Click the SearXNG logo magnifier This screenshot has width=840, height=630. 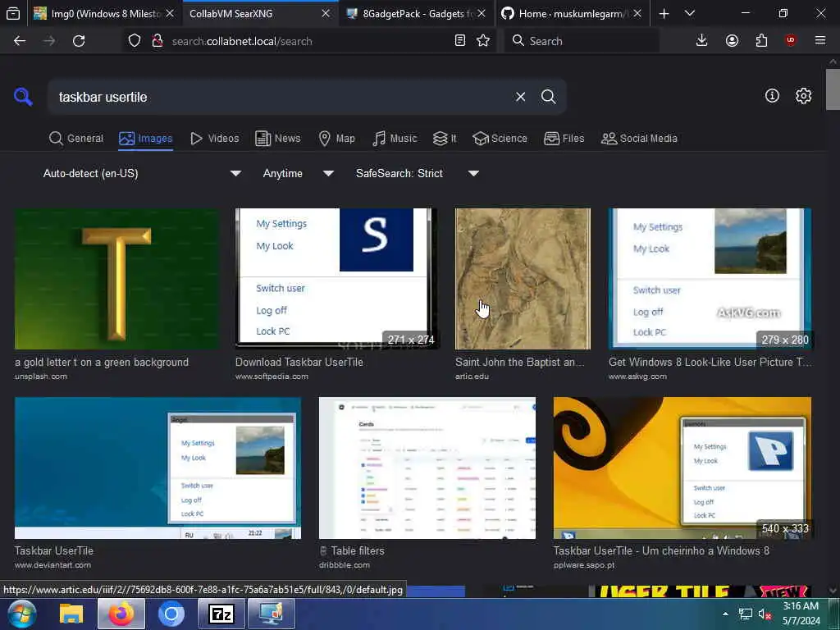23,97
